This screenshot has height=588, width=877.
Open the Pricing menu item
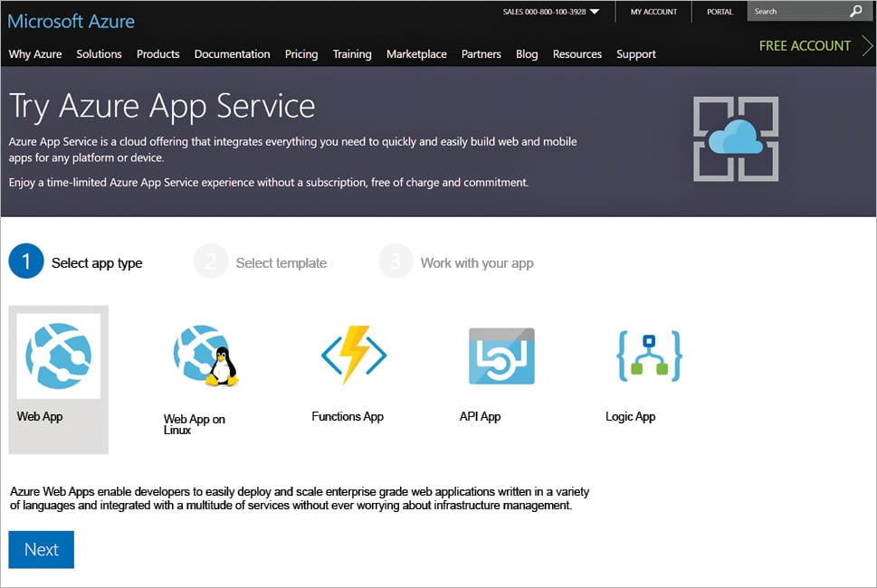(x=301, y=54)
